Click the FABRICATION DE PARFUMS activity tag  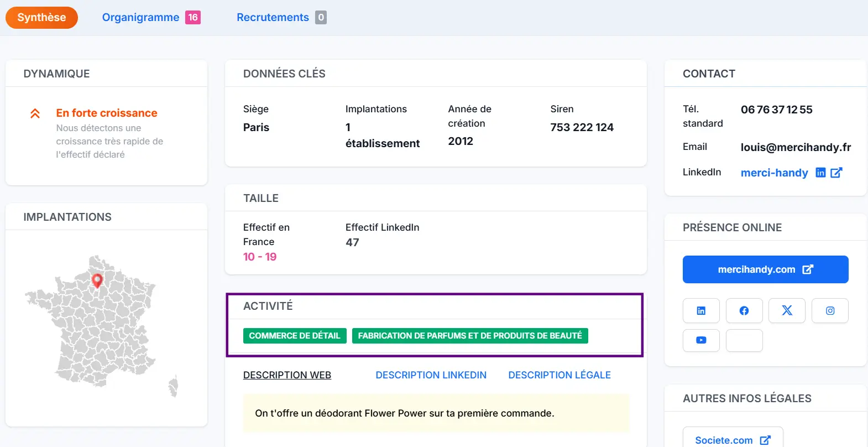coord(470,336)
